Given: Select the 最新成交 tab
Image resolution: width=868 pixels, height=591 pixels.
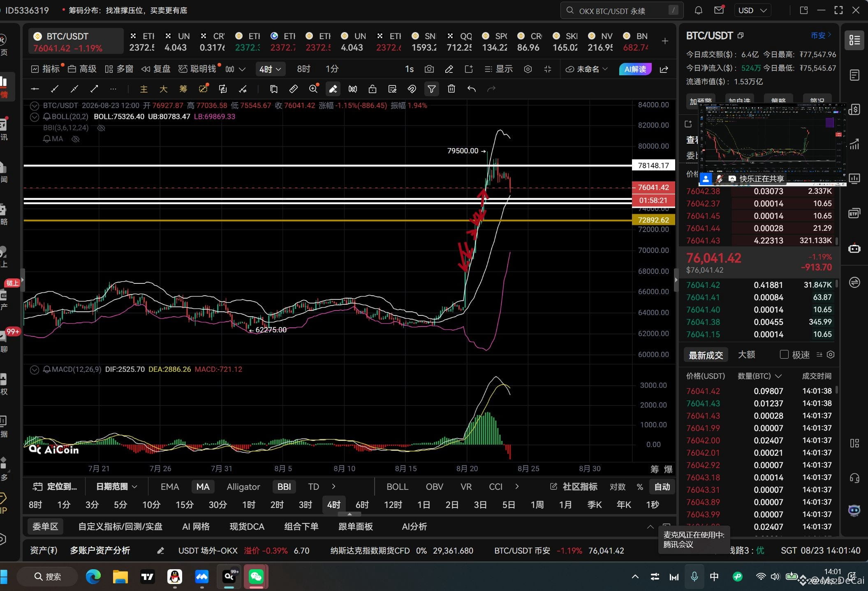Looking at the screenshot, I should 706,355.
